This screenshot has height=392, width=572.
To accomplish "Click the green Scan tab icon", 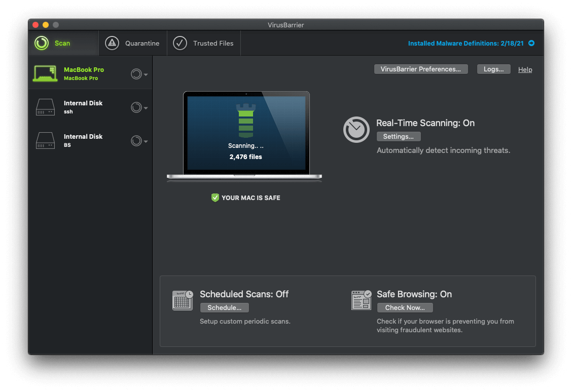I will [x=42, y=43].
